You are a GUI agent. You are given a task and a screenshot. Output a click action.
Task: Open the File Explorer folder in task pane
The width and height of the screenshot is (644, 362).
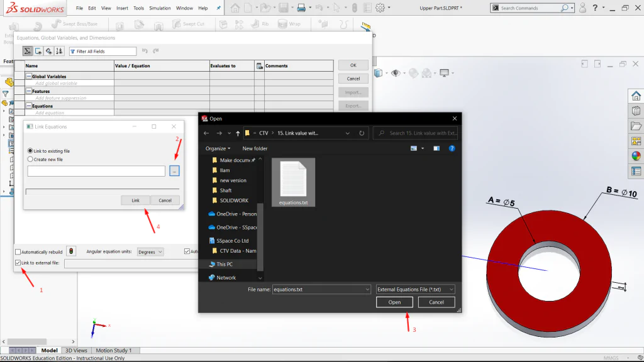(x=636, y=126)
